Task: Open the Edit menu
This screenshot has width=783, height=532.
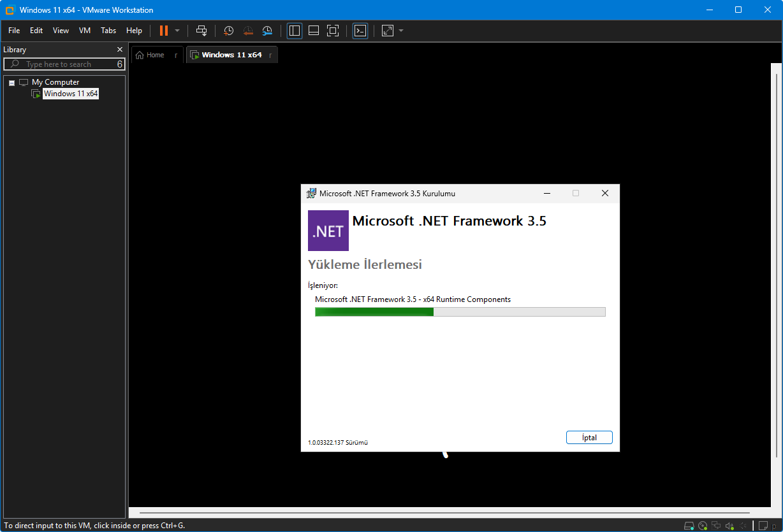Action: (x=36, y=31)
